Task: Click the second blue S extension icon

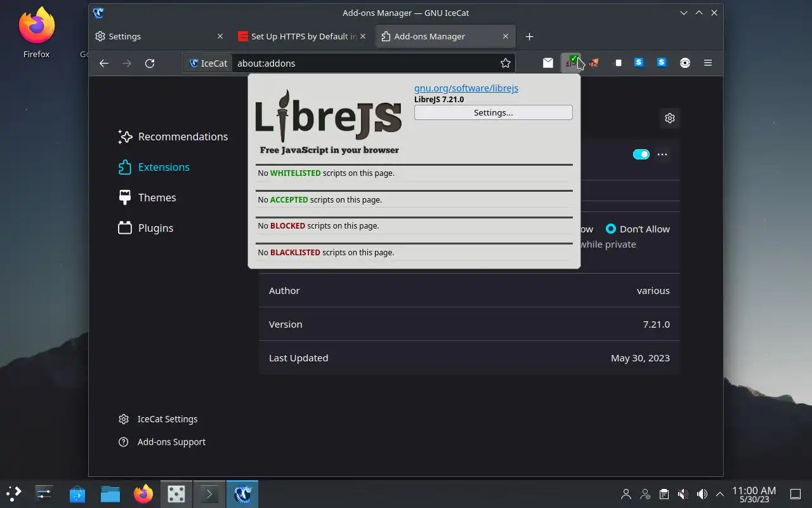Action: (662, 62)
